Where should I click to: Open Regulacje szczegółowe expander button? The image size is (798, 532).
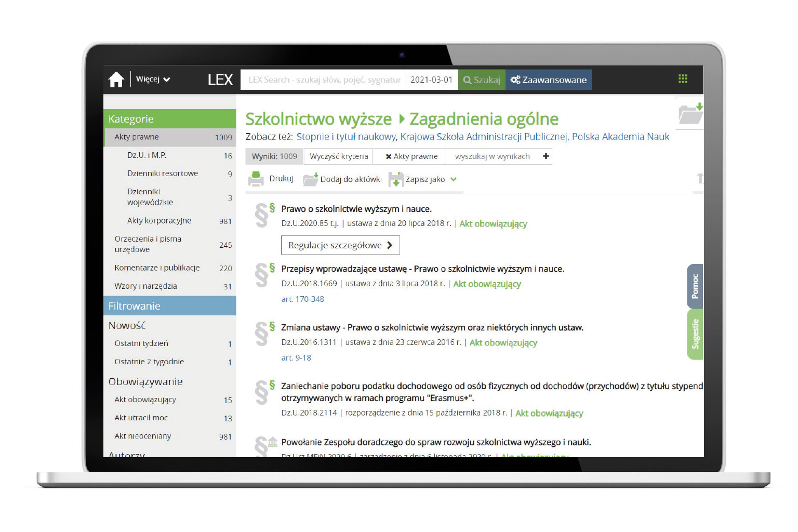pyautogui.click(x=340, y=245)
